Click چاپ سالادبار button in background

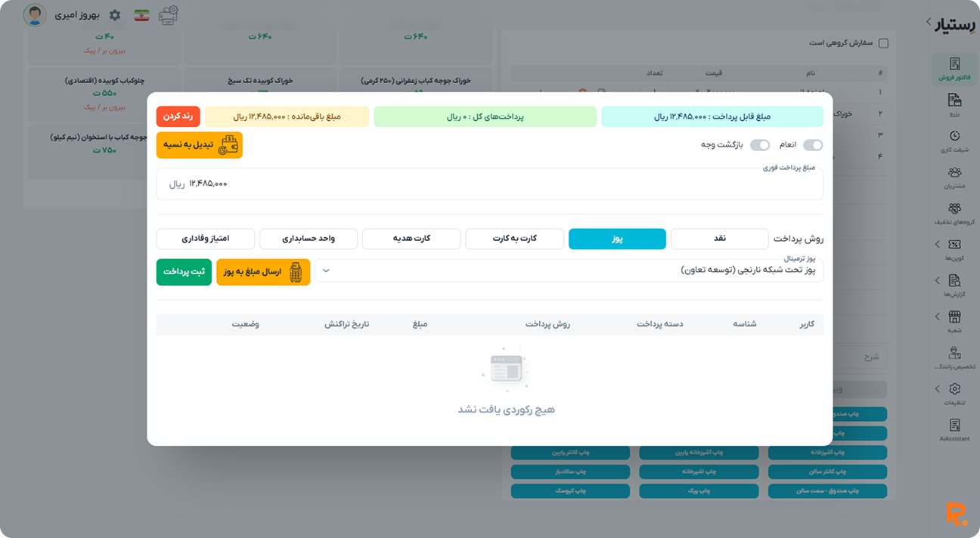(x=570, y=472)
